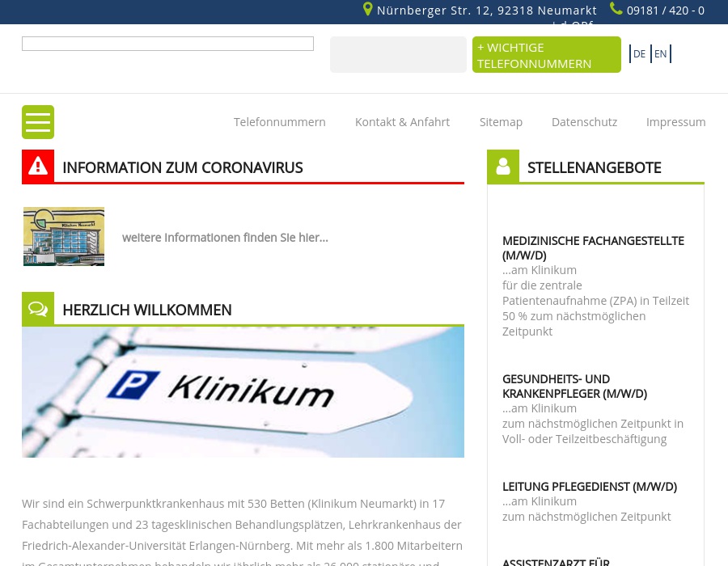The width and height of the screenshot is (728, 566).
Task: Open the hamburger navigation menu
Action: (x=38, y=122)
